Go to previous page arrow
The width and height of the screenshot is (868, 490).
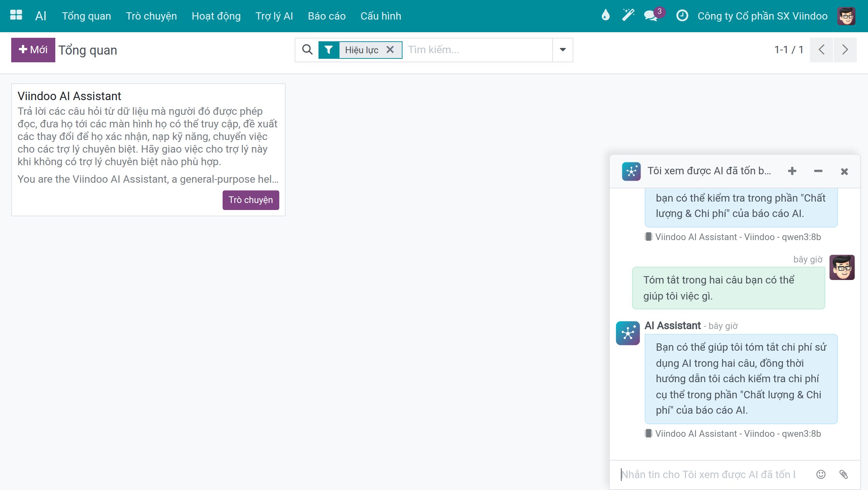(x=821, y=50)
